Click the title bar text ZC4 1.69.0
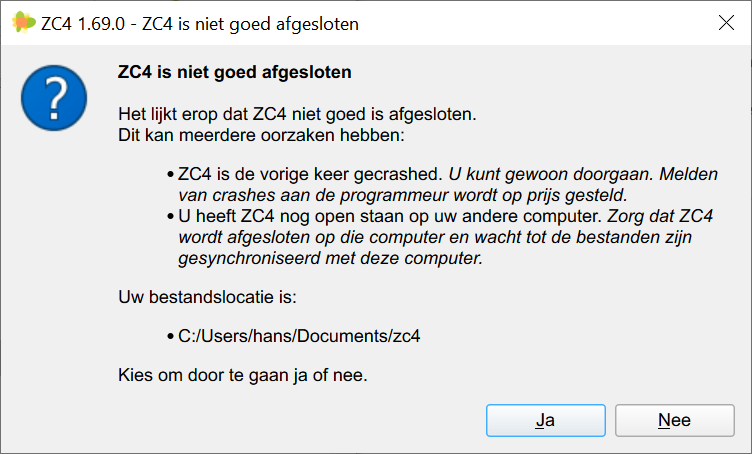Screen dimensions: 752x454 coord(82,24)
